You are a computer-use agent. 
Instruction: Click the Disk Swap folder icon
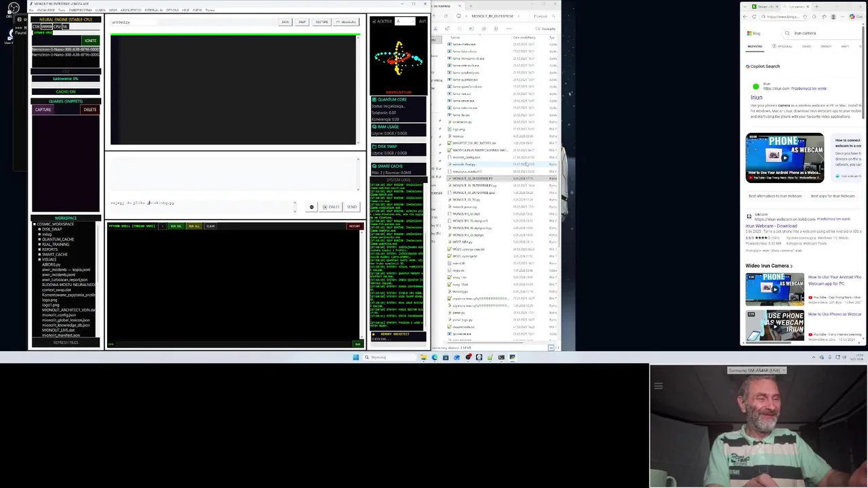[x=374, y=146]
